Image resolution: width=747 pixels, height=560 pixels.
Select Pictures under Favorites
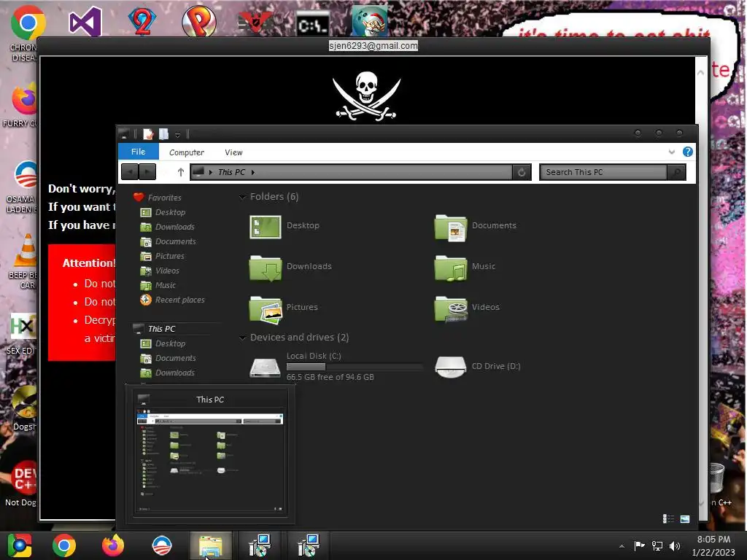pos(162,256)
